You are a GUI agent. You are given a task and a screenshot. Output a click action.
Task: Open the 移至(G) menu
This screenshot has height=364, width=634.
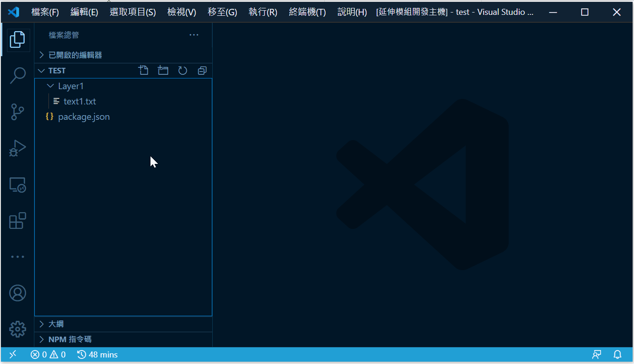coord(222,12)
